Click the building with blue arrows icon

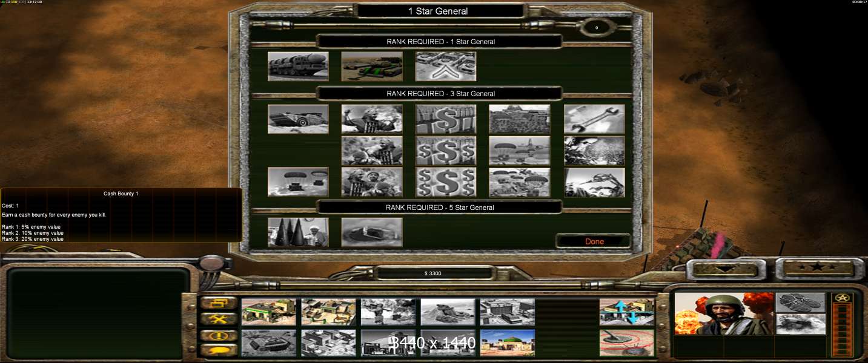click(627, 312)
